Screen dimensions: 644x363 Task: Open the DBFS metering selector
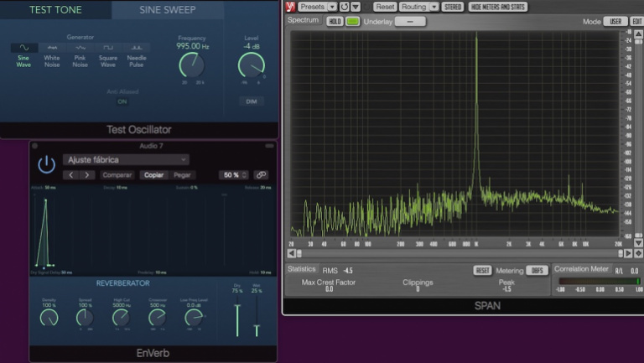(537, 271)
